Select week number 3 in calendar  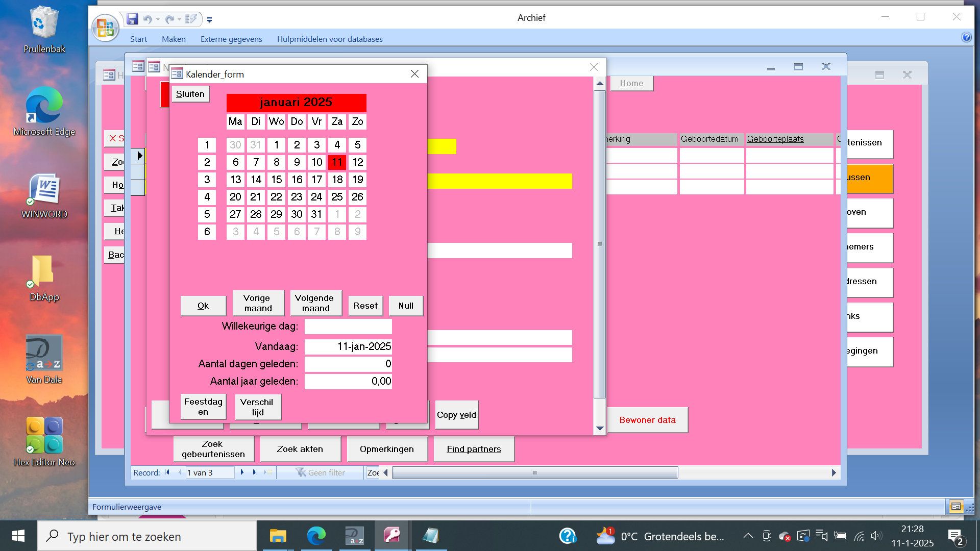[x=207, y=180]
